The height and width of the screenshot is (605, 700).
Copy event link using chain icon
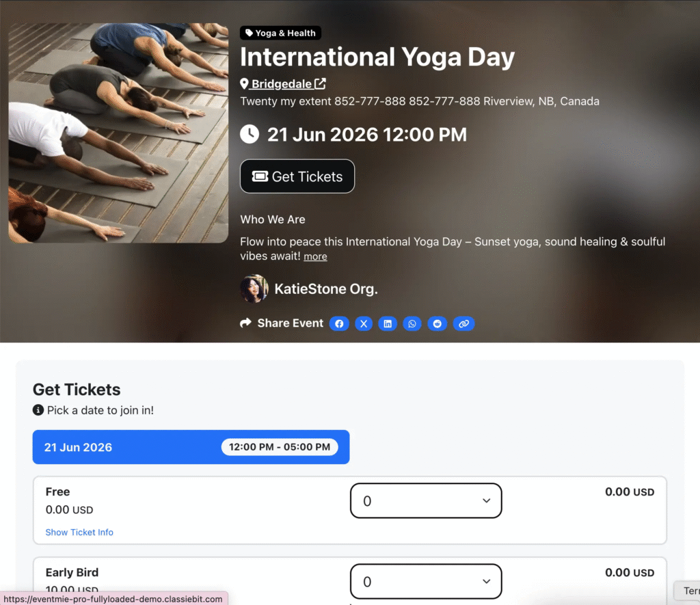[463, 323]
